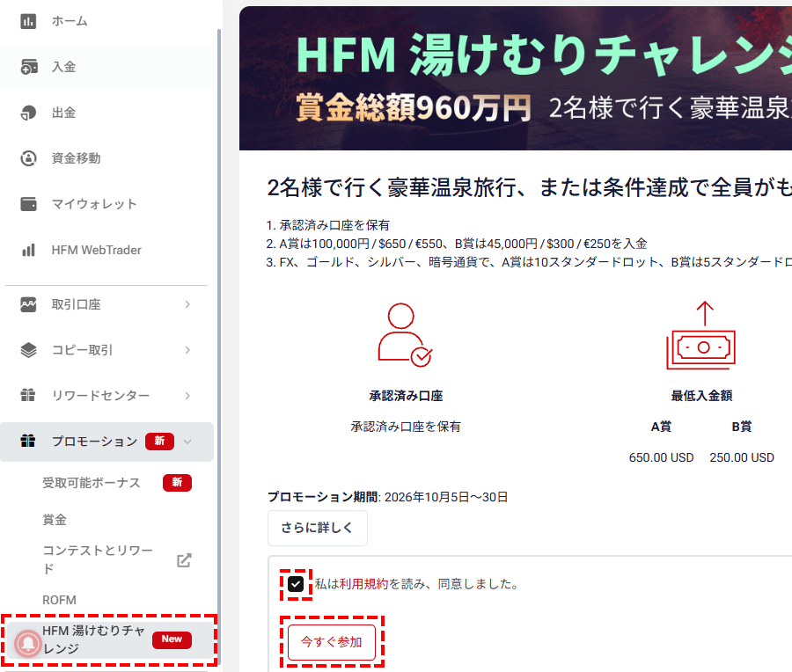The height and width of the screenshot is (672, 792).
Task: Collapse the プロモーション menu chevron
Action: click(187, 442)
